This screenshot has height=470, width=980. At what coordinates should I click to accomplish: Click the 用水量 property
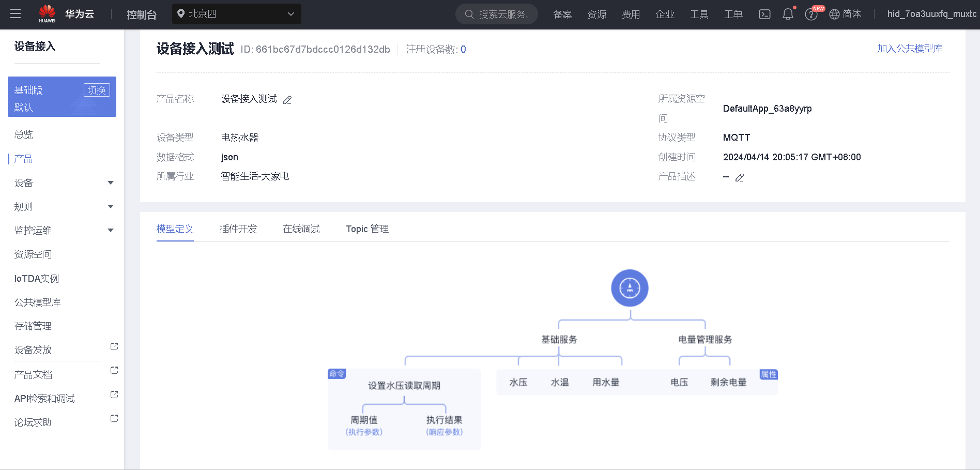pyautogui.click(x=606, y=382)
